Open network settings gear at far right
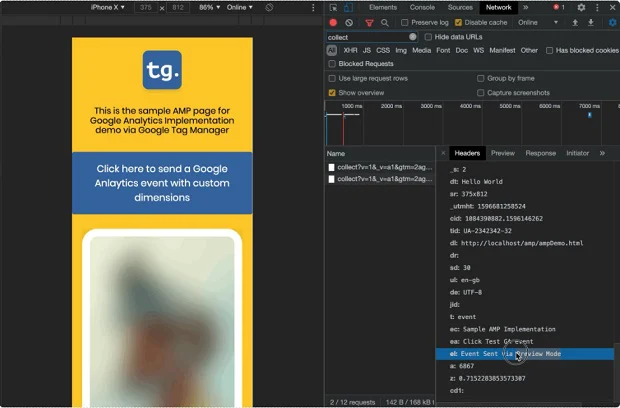Screen dimensions: 620x408 point(612,23)
